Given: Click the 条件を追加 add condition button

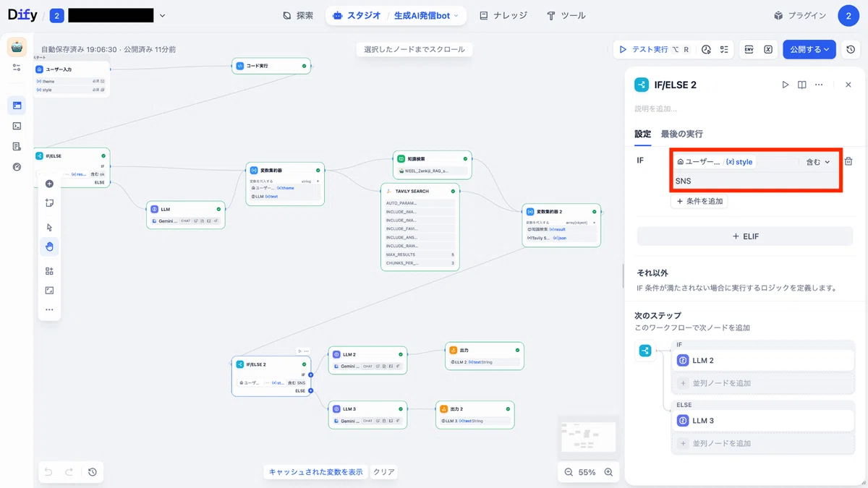Looking at the screenshot, I should point(699,201).
